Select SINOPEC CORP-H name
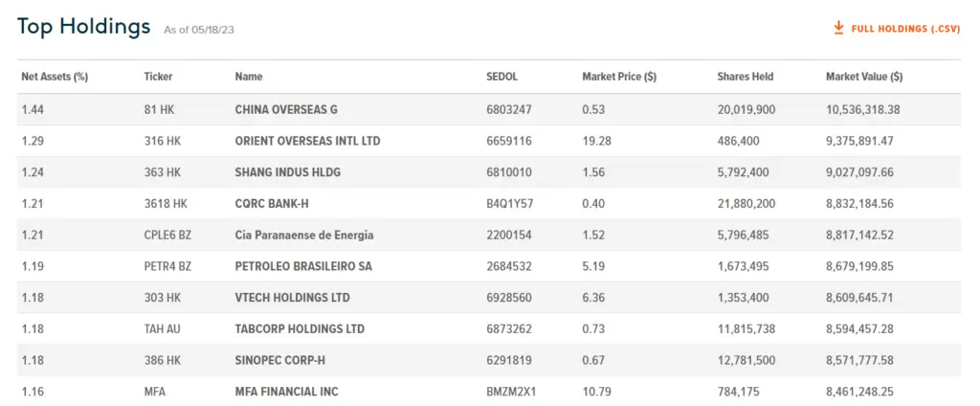Screen dimensions: 980x406 [280, 360]
